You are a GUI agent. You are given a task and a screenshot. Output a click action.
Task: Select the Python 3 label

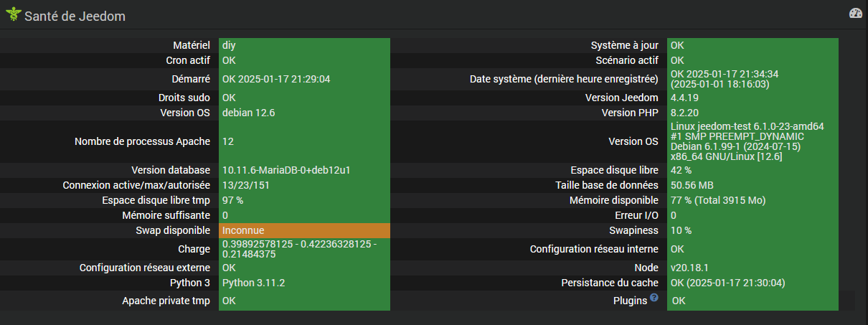pos(190,283)
